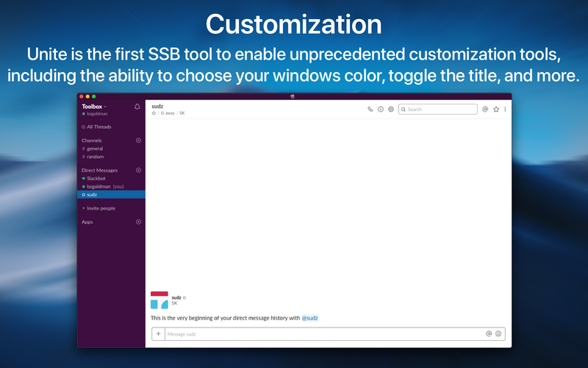Insert mention with @ icon in composer
The image size is (588, 368).
point(489,334)
